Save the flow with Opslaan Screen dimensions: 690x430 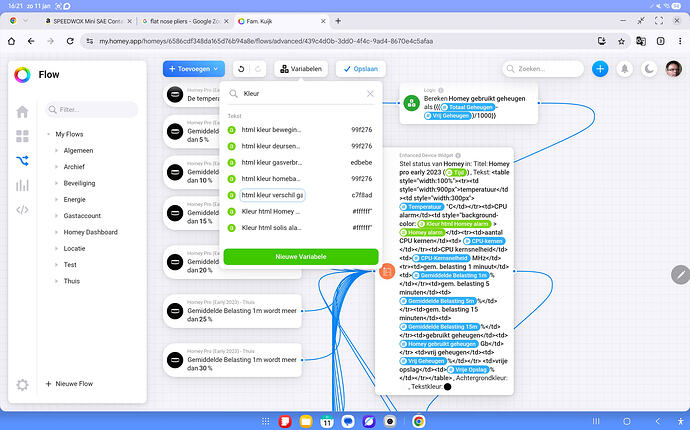click(361, 69)
